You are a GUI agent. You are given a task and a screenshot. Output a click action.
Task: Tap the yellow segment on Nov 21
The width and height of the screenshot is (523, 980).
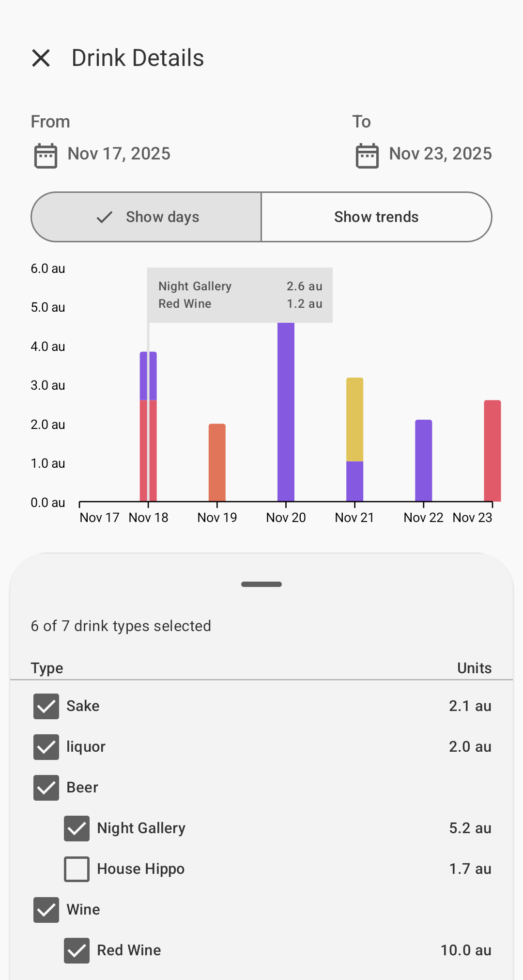pyautogui.click(x=354, y=419)
